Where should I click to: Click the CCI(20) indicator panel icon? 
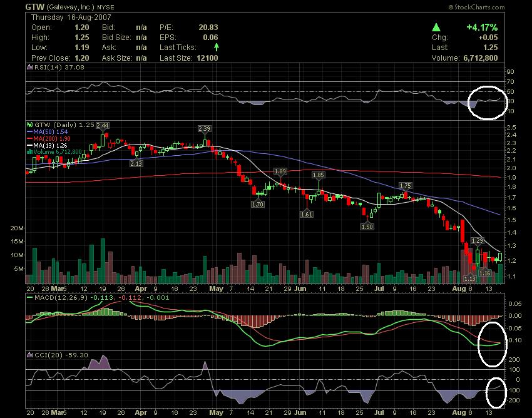click(x=30, y=355)
